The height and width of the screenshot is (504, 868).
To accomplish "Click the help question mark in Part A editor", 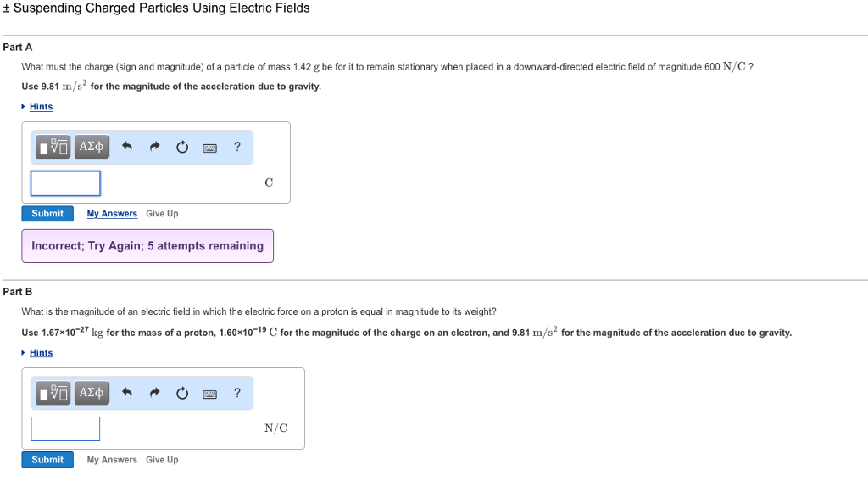I will pyautogui.click(x=236, y=146).
